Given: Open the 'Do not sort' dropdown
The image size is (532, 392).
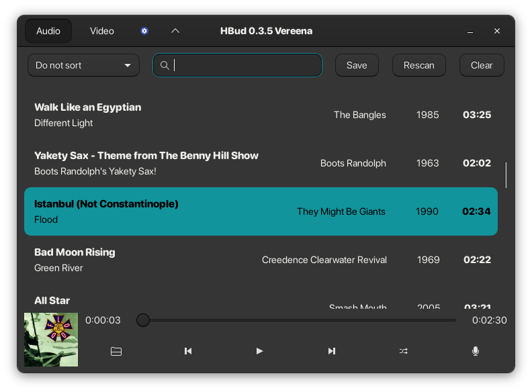Looking at the screenshot, I should [x=83, y=65].
